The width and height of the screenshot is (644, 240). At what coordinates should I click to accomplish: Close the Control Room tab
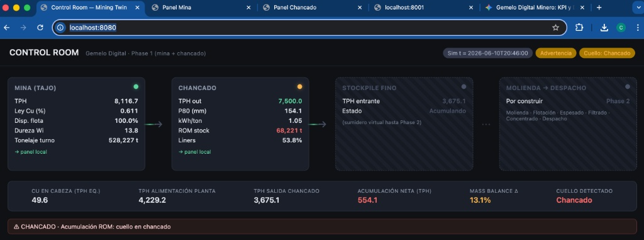coord(136,8)
